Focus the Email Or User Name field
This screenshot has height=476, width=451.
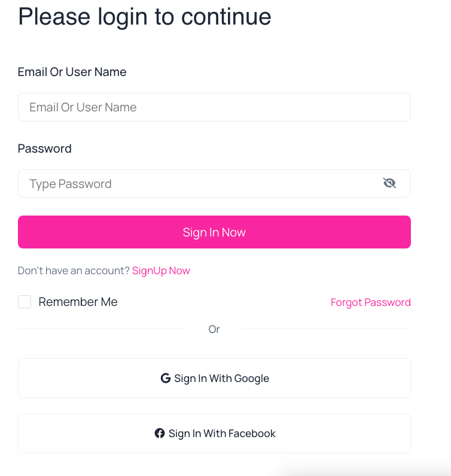click(x=214, y=107)
